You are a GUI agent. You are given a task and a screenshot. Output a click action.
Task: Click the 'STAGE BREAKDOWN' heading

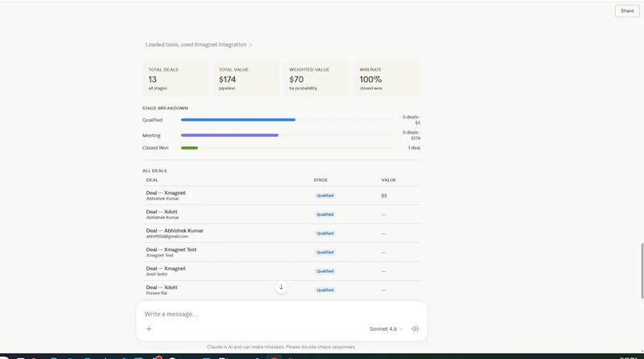[165, 108]
